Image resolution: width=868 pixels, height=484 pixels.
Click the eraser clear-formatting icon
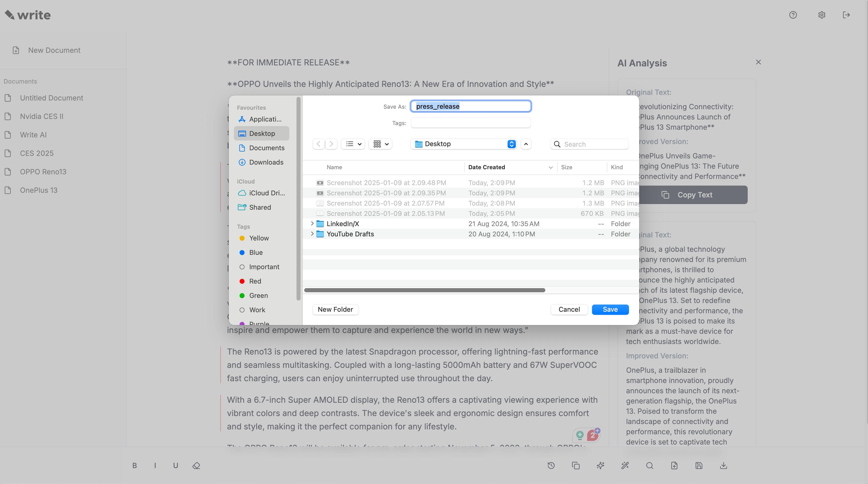coord(196,466)
